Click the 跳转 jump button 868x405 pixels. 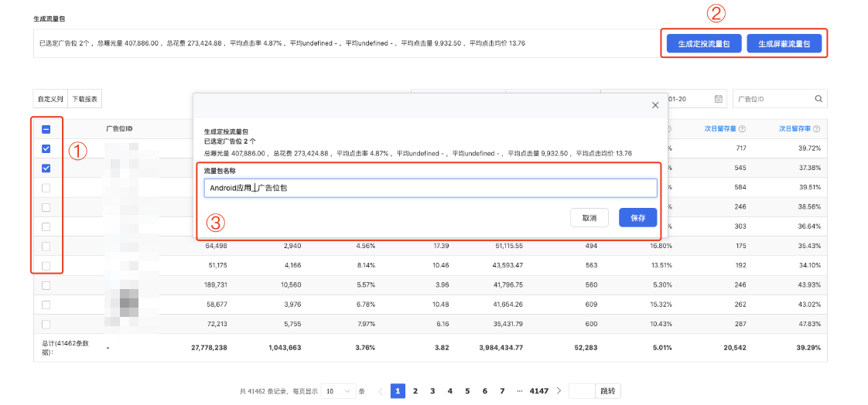pos(608,390)
